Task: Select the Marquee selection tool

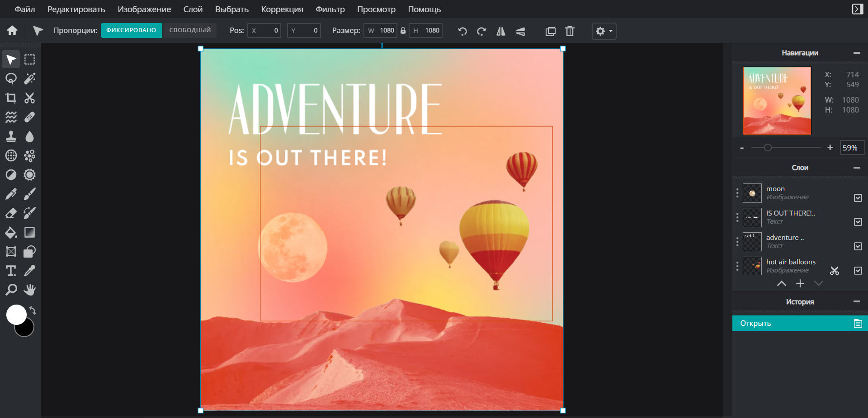Action: pos(30,60)
